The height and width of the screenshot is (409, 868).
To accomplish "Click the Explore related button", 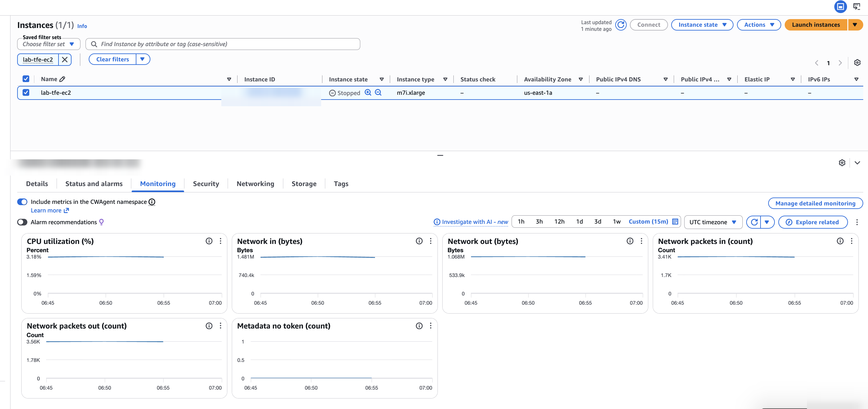I will point(813,222).
